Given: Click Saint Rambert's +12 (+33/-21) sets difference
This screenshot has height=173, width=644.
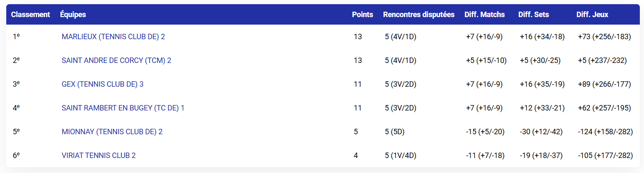Looking at the screenshot, I should click(x=542, y=108).
